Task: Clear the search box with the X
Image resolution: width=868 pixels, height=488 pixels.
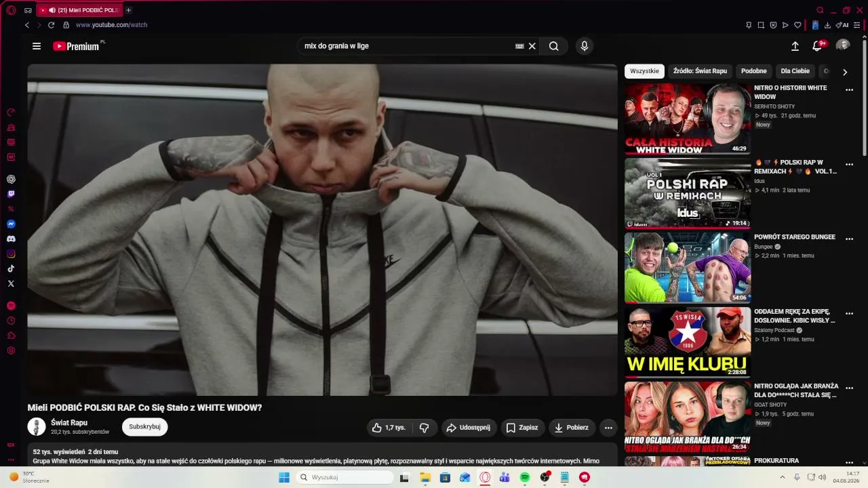Action: click(x=532, y=46)
